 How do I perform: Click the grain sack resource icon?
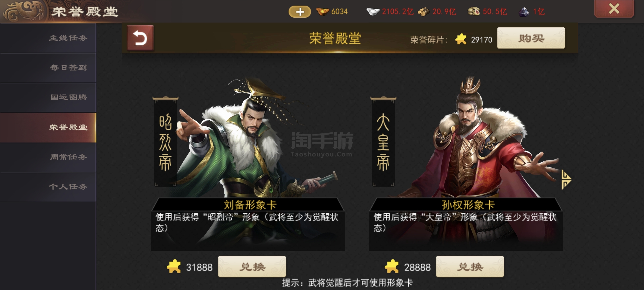[x=473, y=12]
